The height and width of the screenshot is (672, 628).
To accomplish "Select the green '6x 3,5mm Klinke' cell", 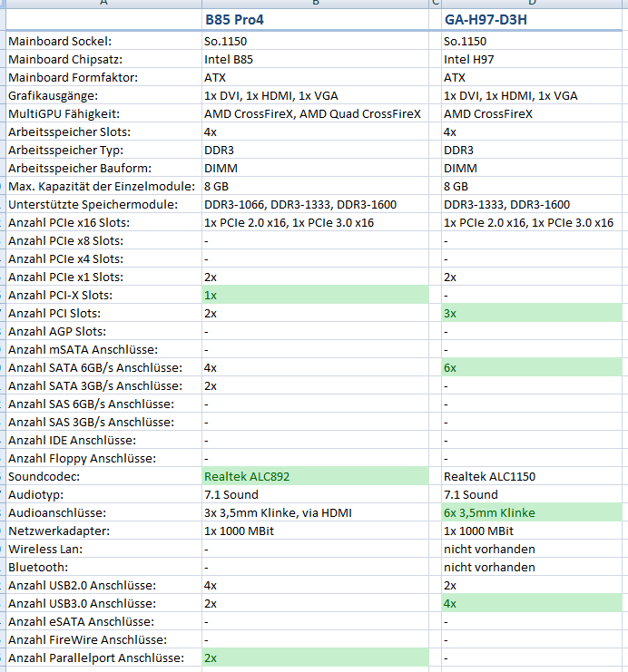I will point(532,512).
